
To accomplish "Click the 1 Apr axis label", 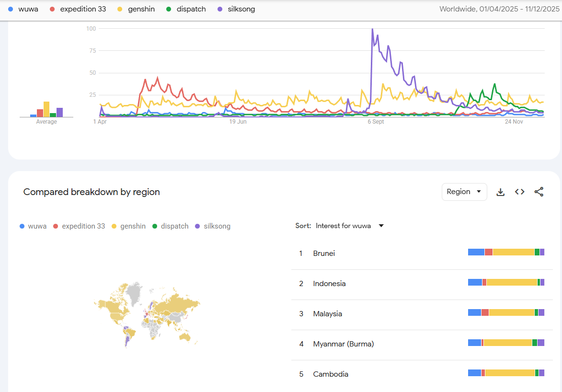I will pyautogui.click(x=100, y=122).
